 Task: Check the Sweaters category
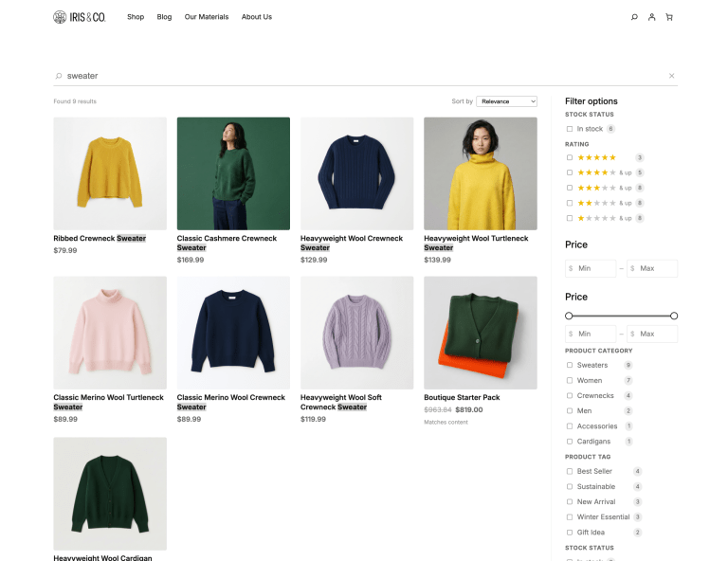569,365
